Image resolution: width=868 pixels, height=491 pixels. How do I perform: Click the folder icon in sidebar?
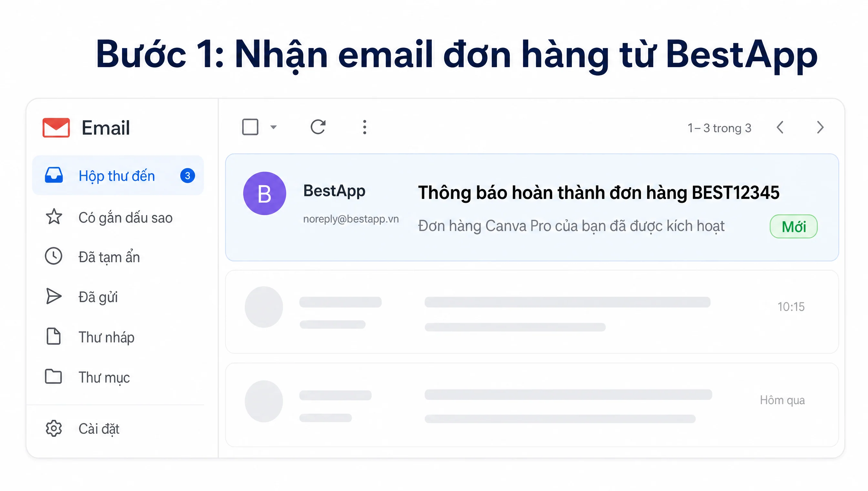pyautogui.click(x=53, y=376)
